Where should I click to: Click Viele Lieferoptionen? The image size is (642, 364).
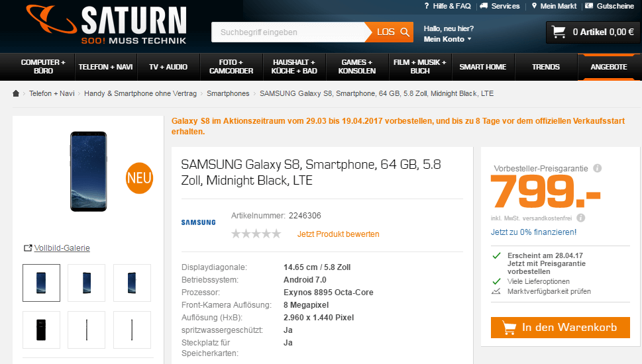point(539,281)
